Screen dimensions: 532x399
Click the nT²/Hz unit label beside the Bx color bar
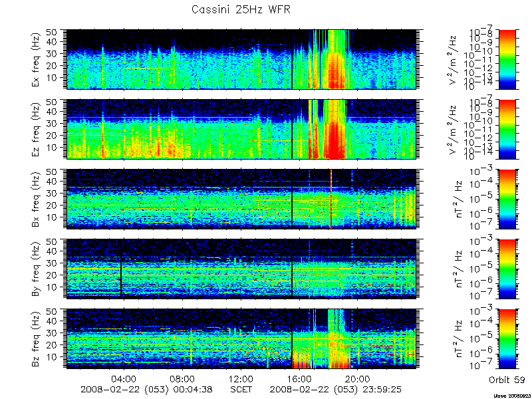point(458,200)
